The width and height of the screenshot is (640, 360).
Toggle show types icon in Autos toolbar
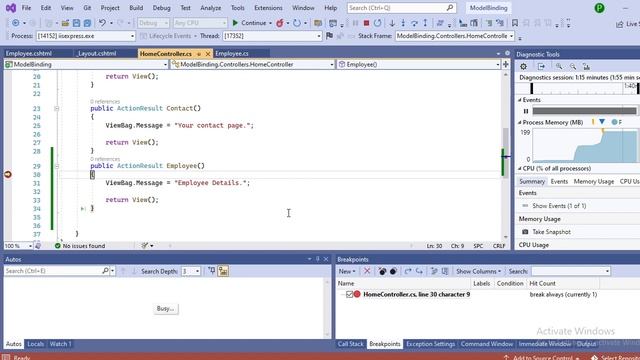click(223, 271)
